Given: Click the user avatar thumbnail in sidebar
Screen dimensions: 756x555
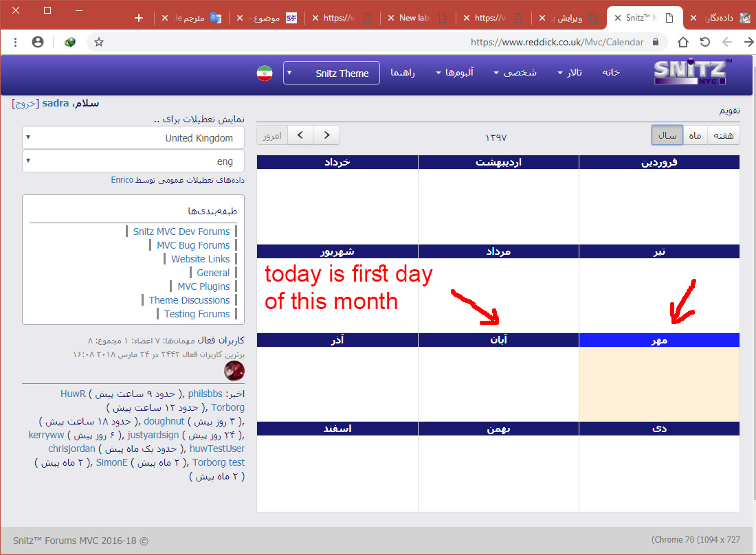Looking at the screenshot, I should click(x=234, y=371).
